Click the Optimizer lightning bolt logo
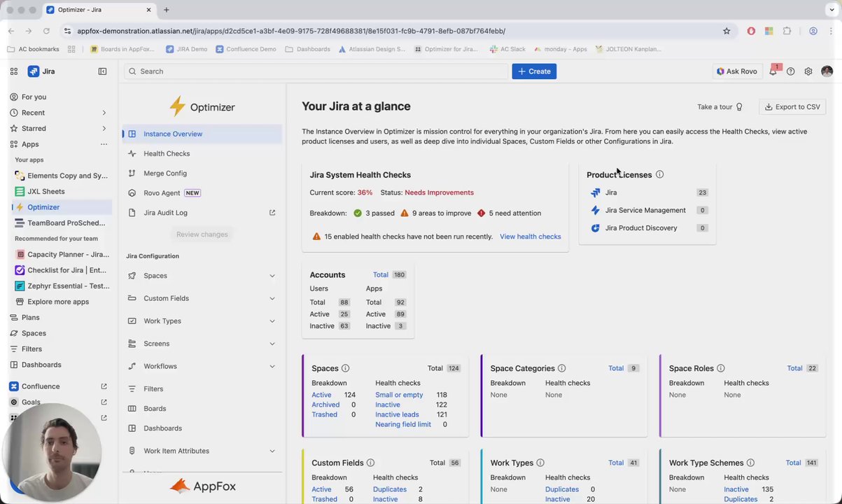The image size is (842, 504). click(x=177, y=106)
